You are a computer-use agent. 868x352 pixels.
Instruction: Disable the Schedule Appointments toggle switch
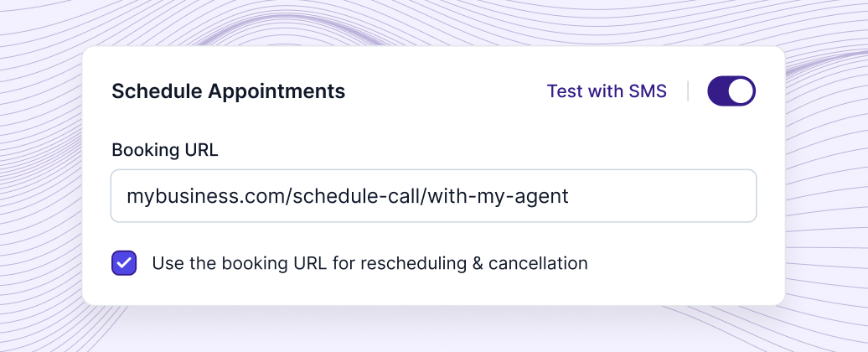pyautogui.click(x=731, y=91)
